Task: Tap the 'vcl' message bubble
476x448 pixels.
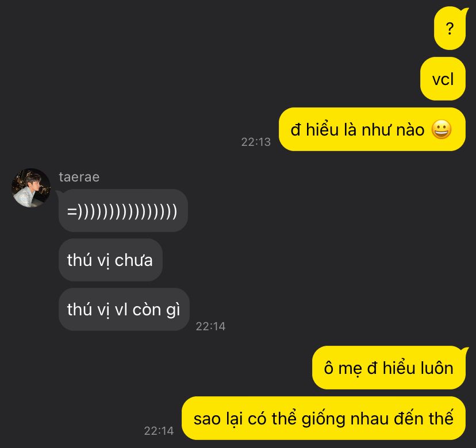Action: (443, 79)
